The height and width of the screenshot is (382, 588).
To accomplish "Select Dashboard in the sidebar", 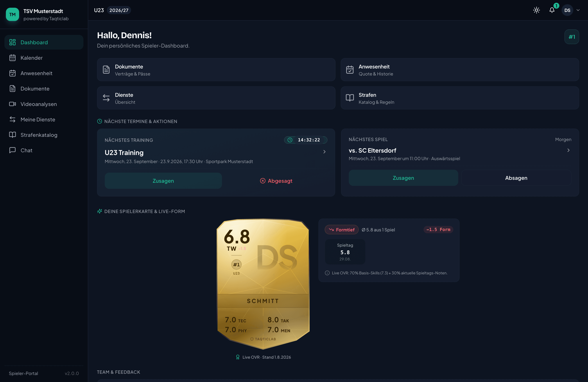I will 44,42.
